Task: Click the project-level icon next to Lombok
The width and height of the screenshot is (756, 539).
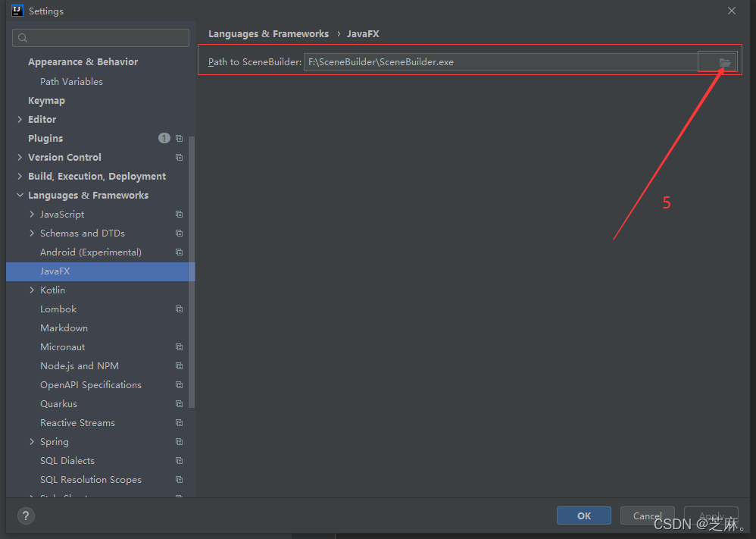Action: (180, 309)
